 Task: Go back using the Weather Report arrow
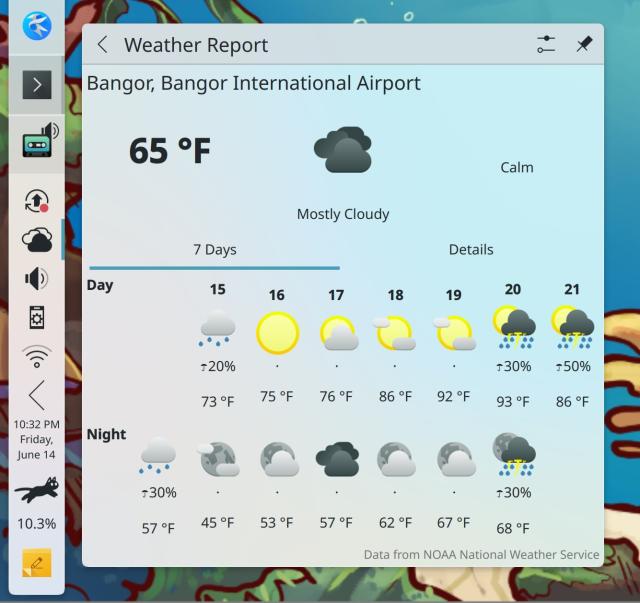[x=102, y=45]
